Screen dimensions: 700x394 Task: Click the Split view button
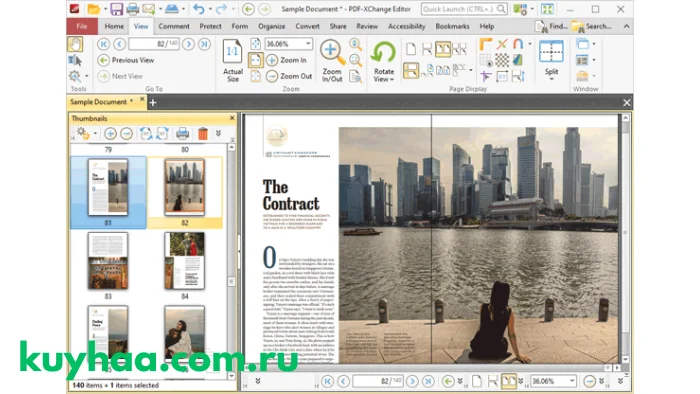[x=551, y=61]
